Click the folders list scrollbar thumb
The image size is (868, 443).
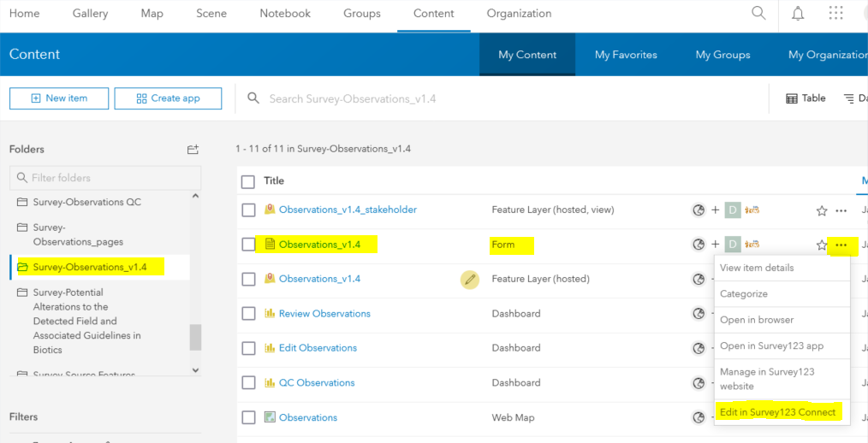(x=195, y=337)
